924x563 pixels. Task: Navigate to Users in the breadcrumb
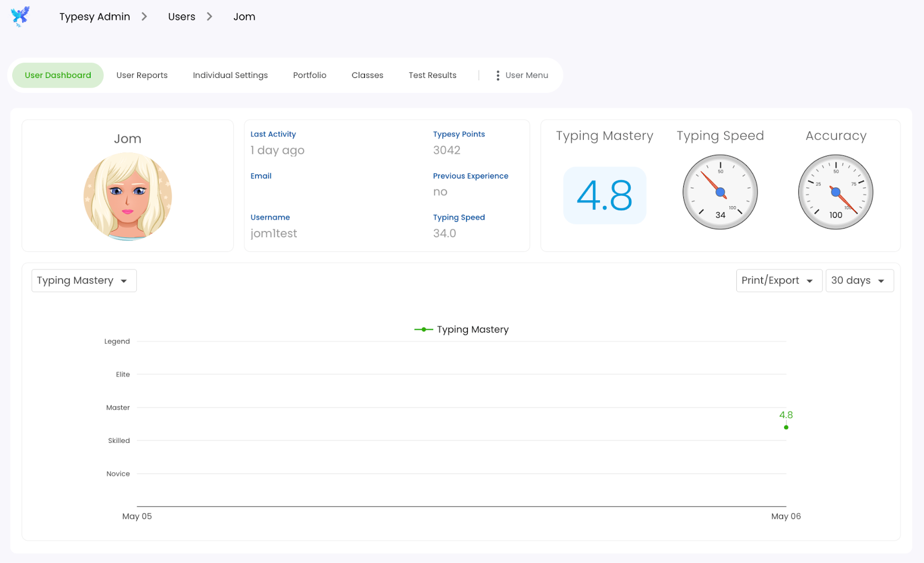[x=182, y=17]
